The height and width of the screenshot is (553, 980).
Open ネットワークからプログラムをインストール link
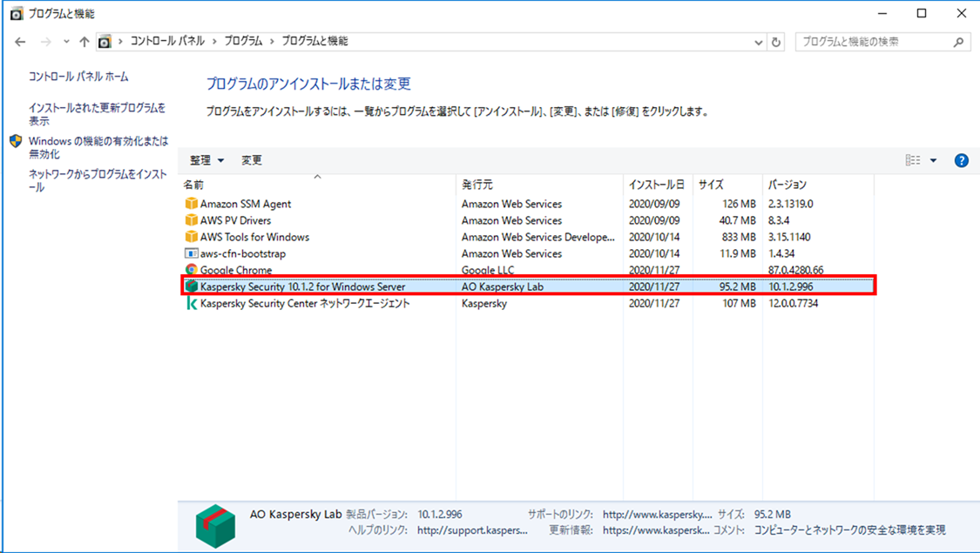(x=98, y=180)
